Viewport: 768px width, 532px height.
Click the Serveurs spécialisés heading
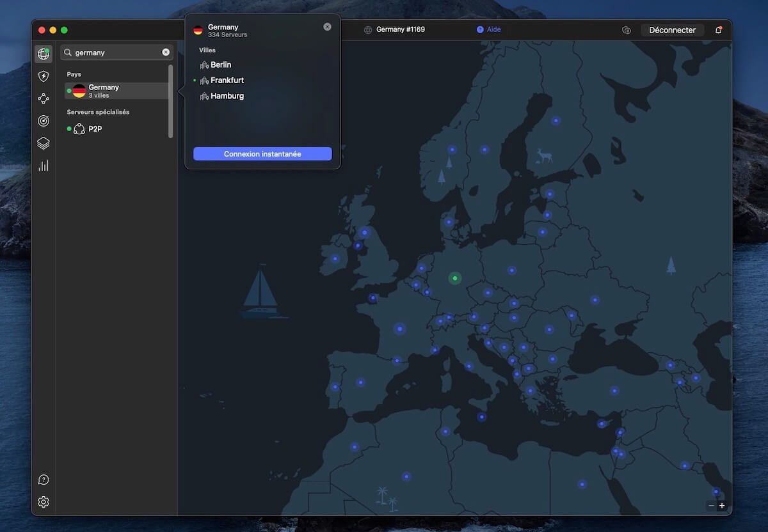98,112
